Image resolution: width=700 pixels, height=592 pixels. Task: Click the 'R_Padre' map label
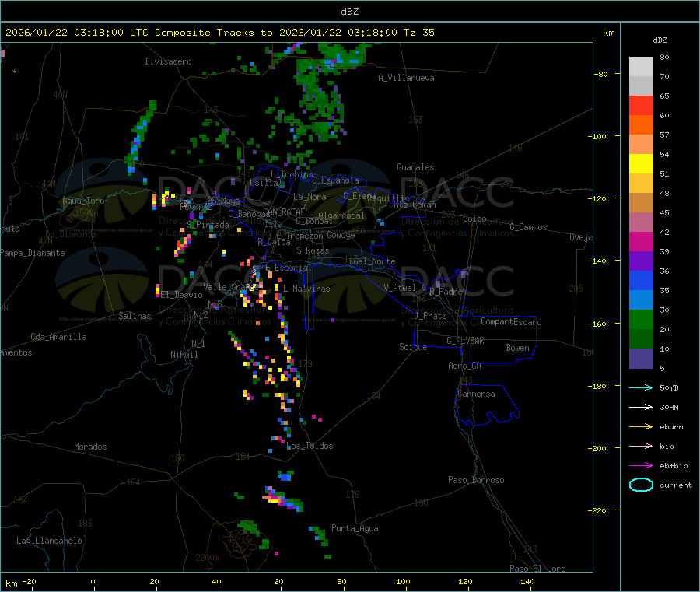click(446, 292)
